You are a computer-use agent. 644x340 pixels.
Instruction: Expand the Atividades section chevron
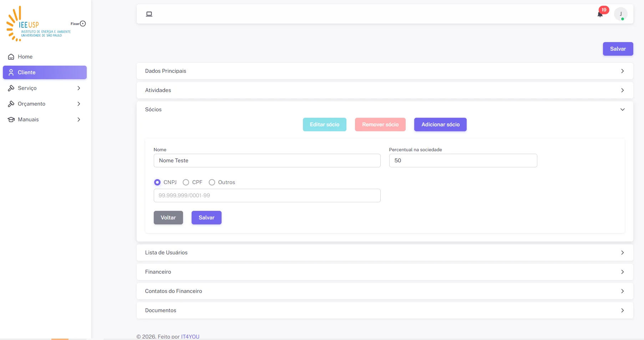click(x=622, y=90)
